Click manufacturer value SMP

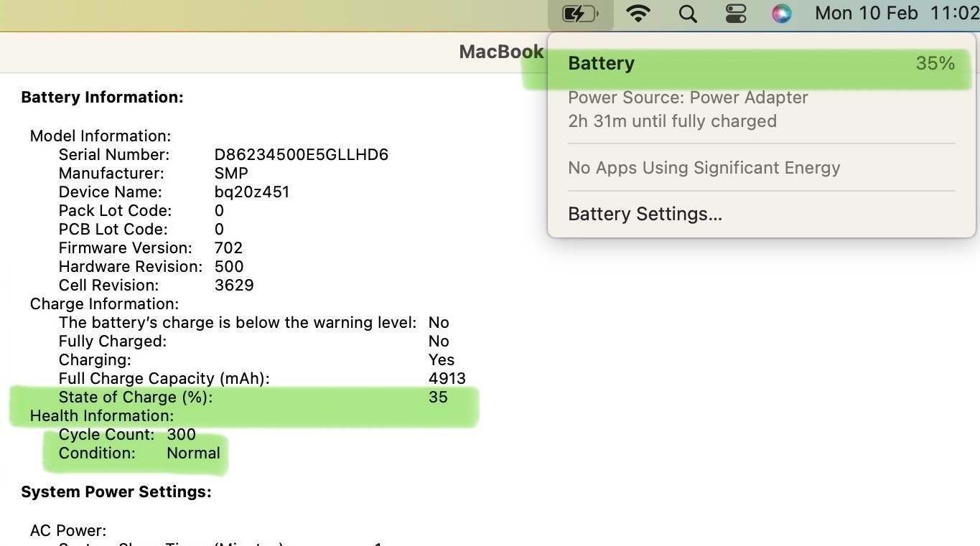(231, 173)
